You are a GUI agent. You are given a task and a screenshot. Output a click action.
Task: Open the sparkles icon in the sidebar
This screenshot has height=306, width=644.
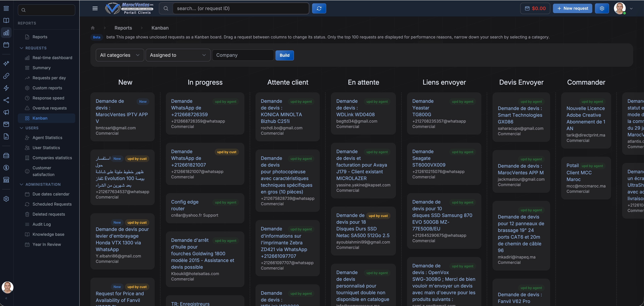coord(6,63)
